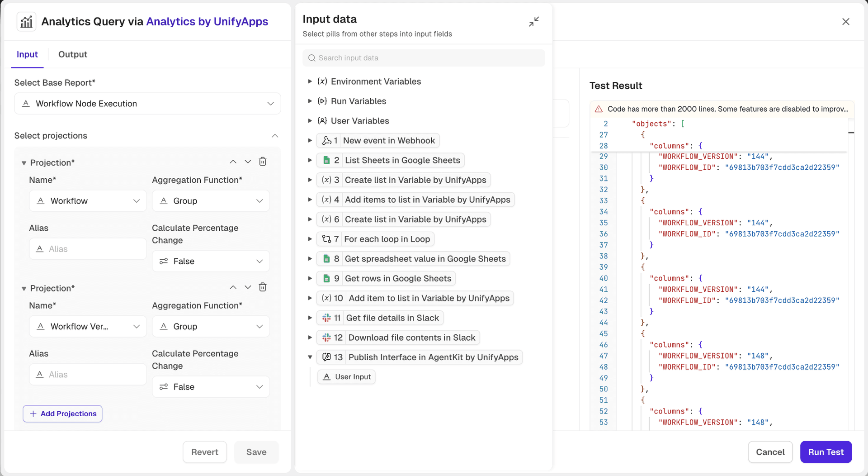
Task: Collapse the Input data panel icon
Action: [534, 22]
